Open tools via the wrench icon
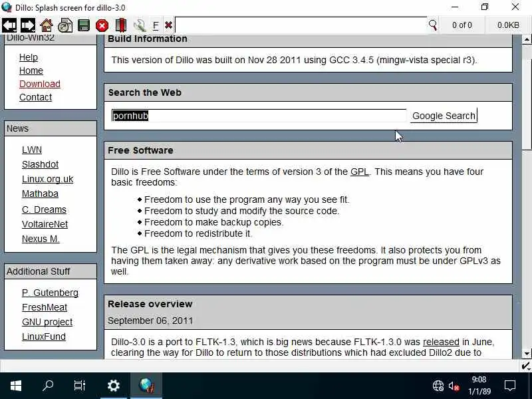 tap(140, 25)
